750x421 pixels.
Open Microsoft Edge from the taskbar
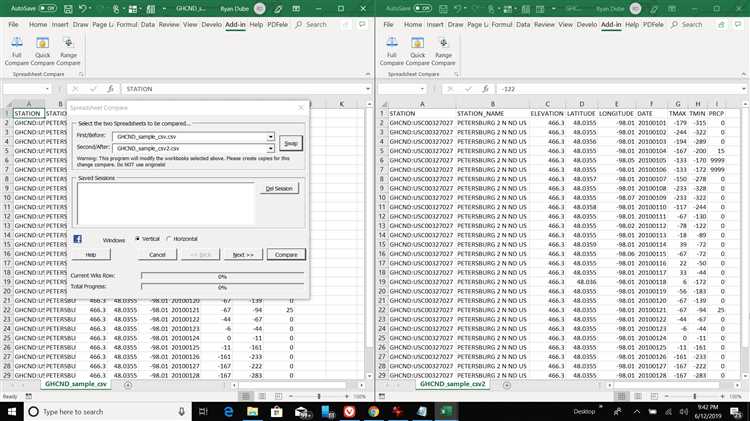pos(229,411)
